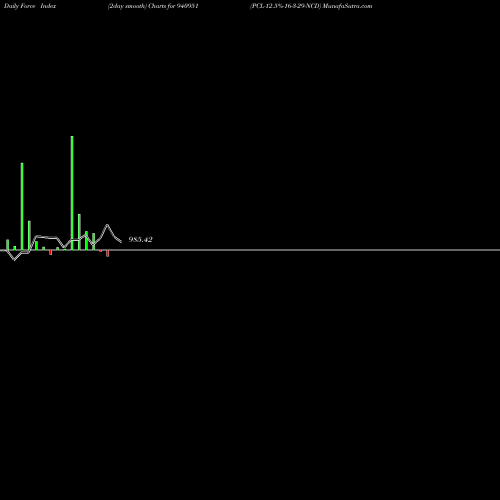Viewport: 500px width, 500px height.
Task: Click the '(2day smooth) Charts for 946951' heading
Action: coord(153,6)
